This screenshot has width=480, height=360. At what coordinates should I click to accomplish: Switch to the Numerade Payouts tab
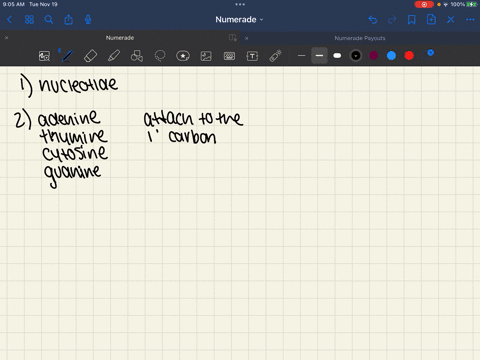tap(360, 38)
